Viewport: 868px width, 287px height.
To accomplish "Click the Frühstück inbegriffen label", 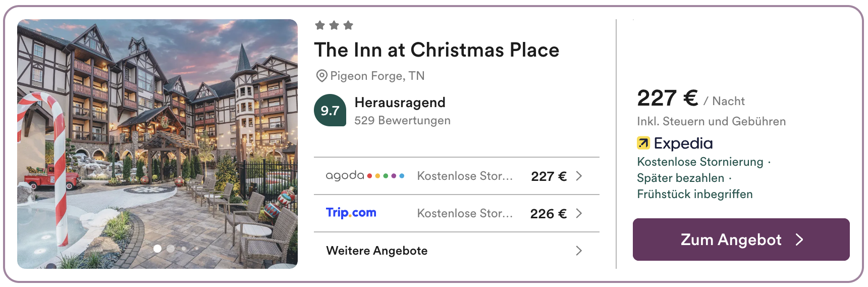I will tap(694, 194).
